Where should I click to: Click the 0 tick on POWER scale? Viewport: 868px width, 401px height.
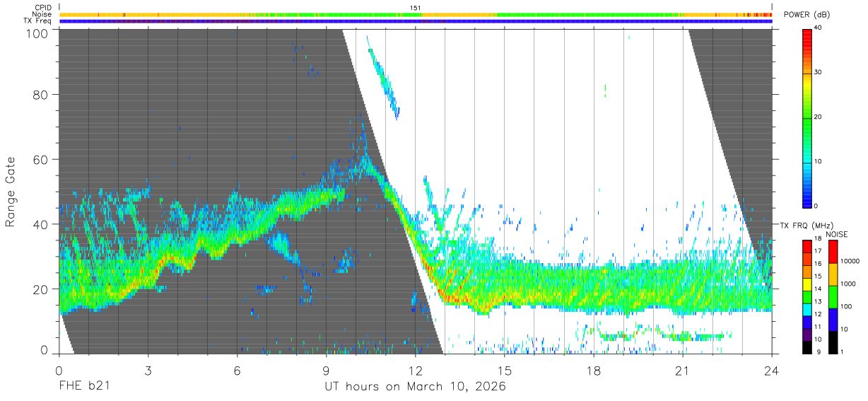click(816, 206)
